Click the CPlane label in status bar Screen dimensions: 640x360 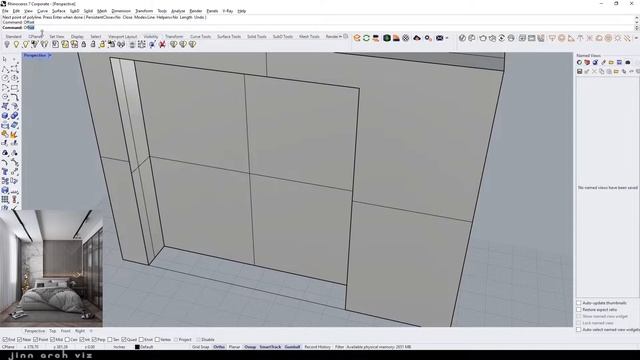click(x=8, y=347)
